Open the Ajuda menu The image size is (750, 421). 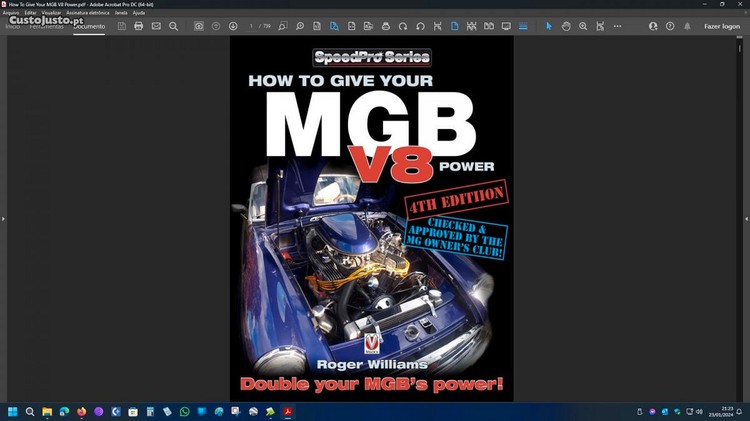coord(138,13)
